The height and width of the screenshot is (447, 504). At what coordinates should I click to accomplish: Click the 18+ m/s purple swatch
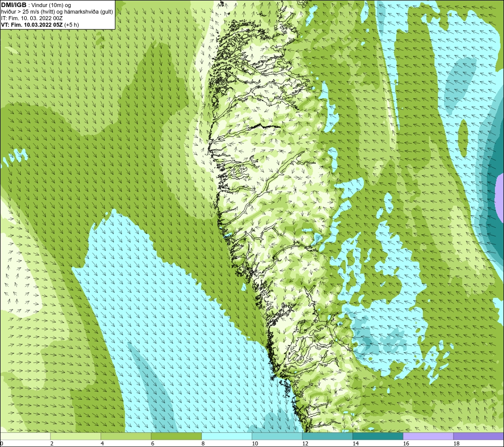pos(479,436)
